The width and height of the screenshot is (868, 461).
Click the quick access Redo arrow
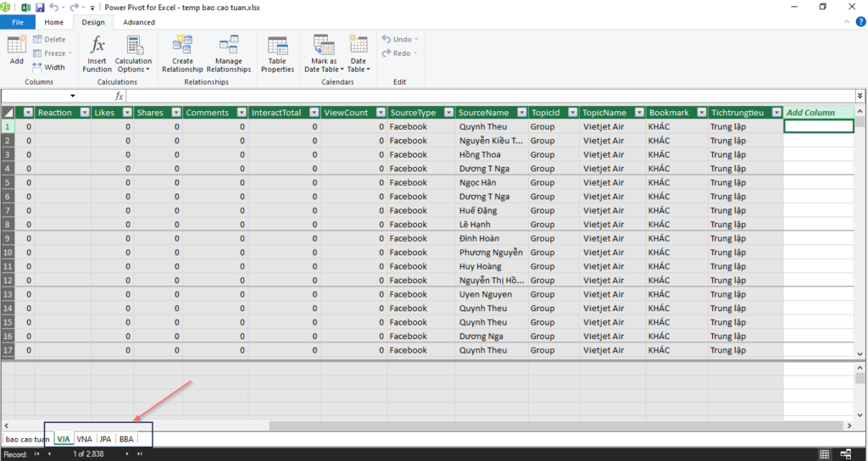coord(74,7)
